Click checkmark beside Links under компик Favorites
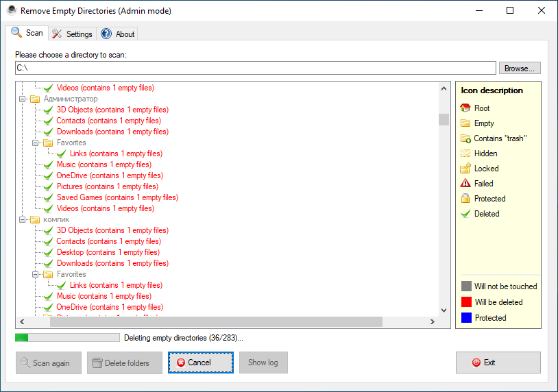Image resolution: width=558 pixels, height=392 pixels. (x=61, y=285)
